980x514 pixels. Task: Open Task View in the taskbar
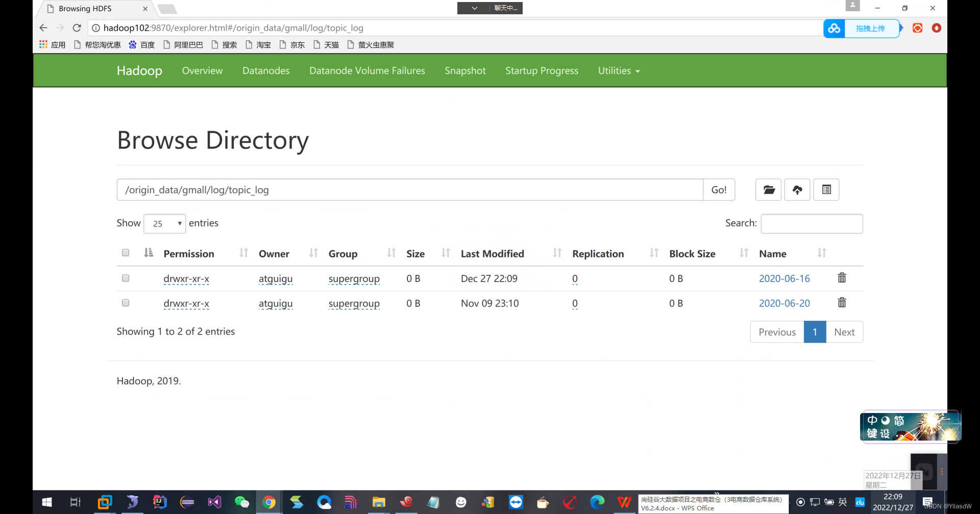pos(75,502)
